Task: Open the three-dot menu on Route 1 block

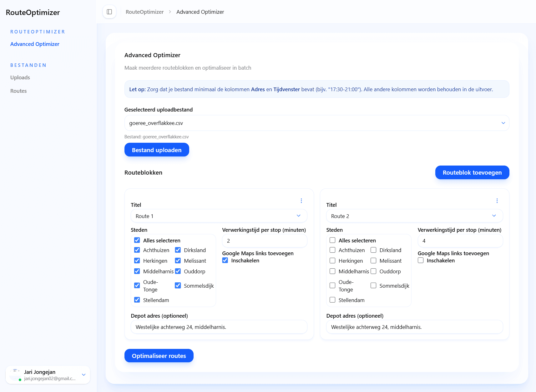Action: click(301, 201)
